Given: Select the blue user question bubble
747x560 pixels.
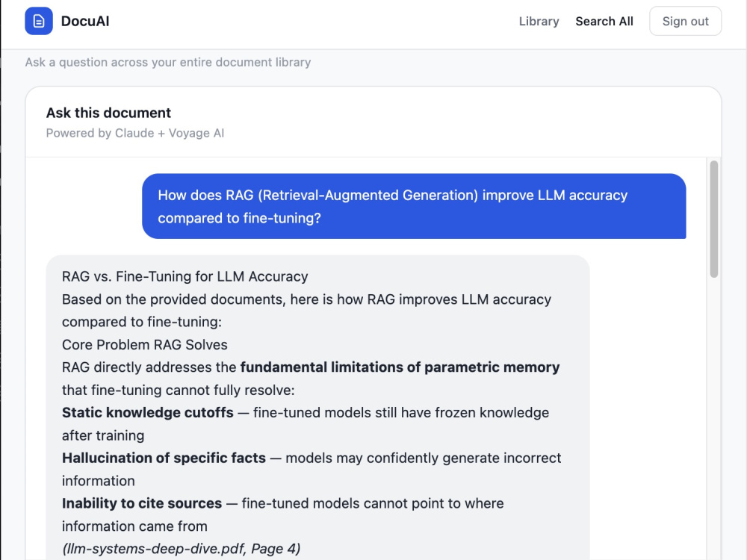Looking at the screenshot, I should [414, 206].
